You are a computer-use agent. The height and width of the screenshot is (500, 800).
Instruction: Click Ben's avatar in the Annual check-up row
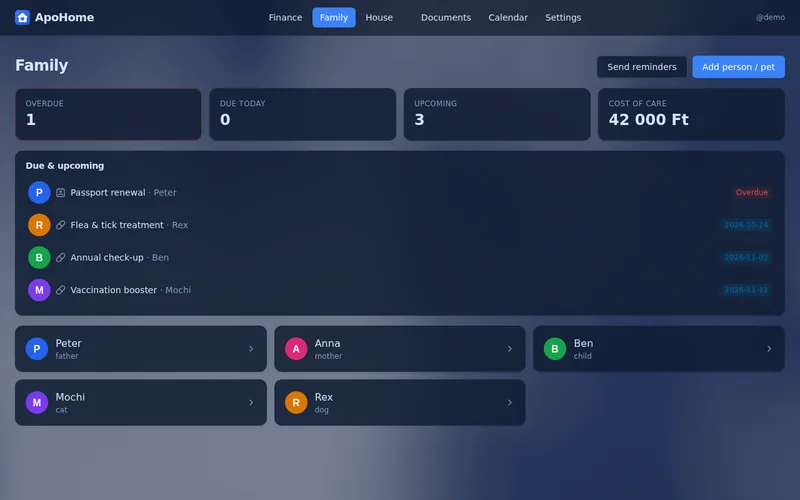(39, 258)
